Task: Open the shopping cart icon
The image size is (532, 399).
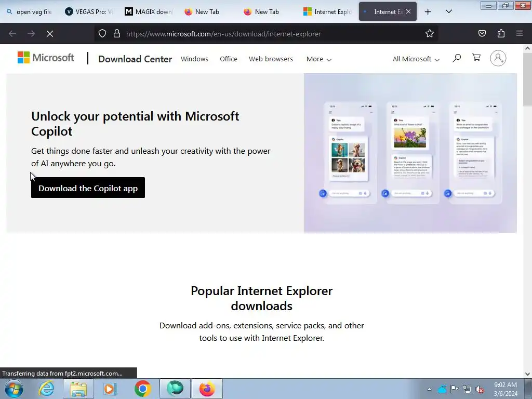Action: [x=476, y=58]
